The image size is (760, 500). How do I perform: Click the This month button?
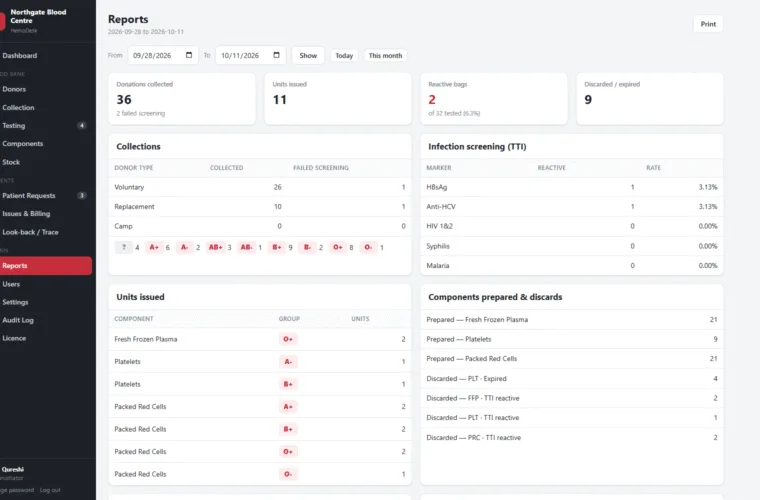pyautogui.click(x=385, y=55)
